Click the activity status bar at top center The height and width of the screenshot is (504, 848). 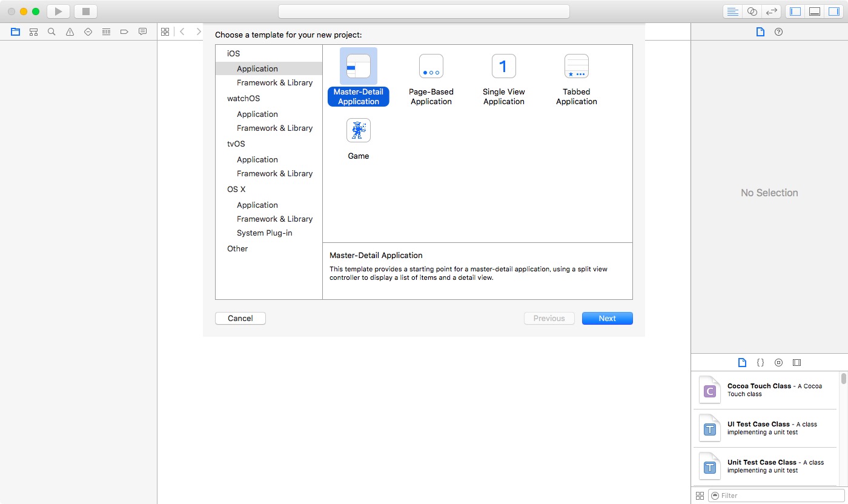point(424,12)
